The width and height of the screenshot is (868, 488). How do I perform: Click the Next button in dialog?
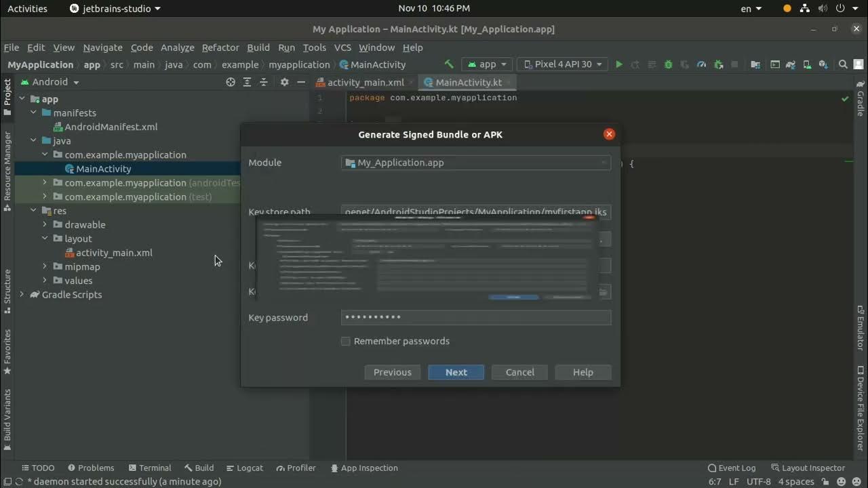tap(456, 372)
